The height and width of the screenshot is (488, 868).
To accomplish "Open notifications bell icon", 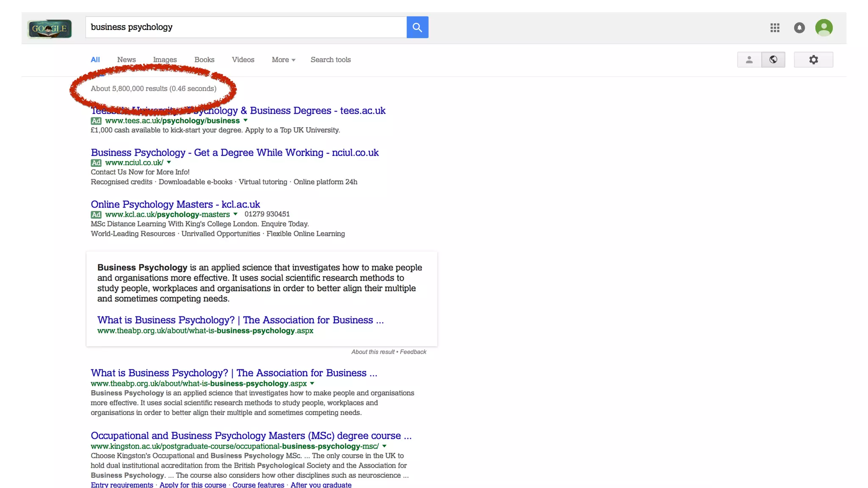I will click(799, 28).
